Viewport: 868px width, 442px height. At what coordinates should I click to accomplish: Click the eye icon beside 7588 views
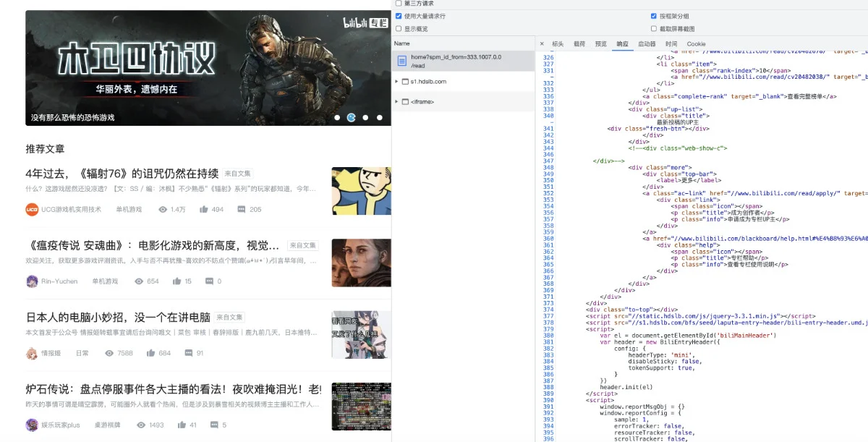pyautogui.click(x=109, y=353)
